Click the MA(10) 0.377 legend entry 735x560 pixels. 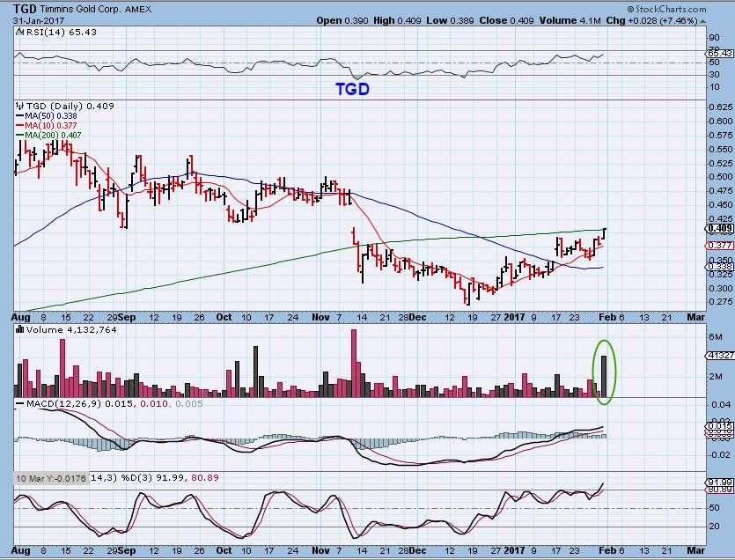click(x=51, y=125)
